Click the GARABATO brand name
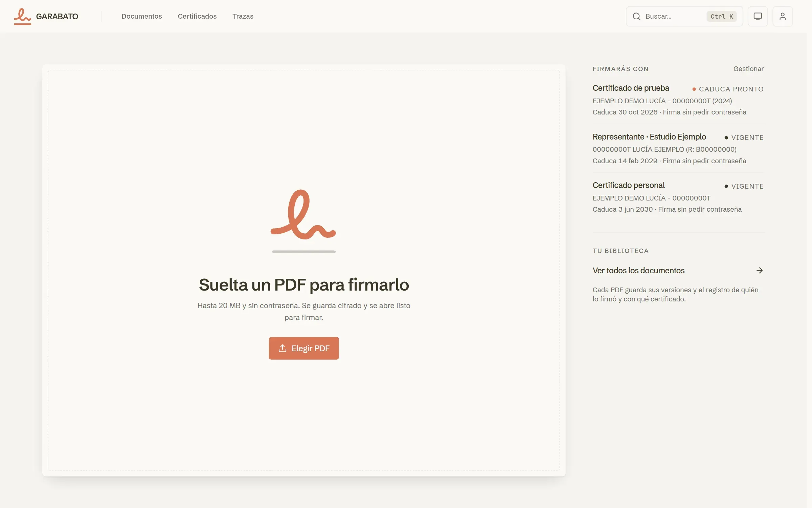This screenshot has width=812, height=508. pyautogui.click(x=57, y=17)
